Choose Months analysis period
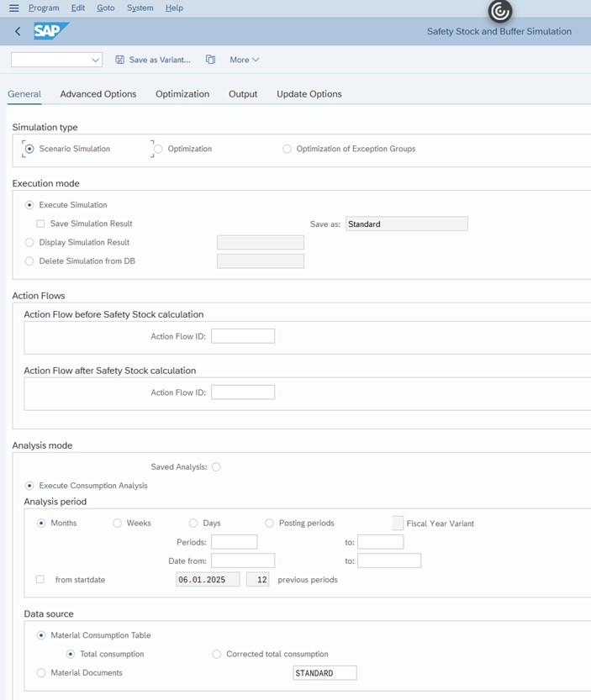This screenshot has height=700, width=591. [41, 523]
